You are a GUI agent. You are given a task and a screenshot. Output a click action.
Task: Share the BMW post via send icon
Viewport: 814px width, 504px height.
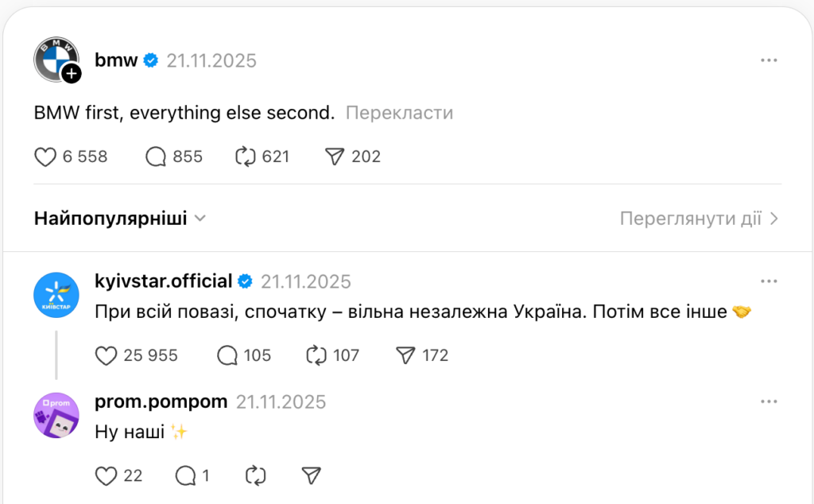tap(335, 157)
